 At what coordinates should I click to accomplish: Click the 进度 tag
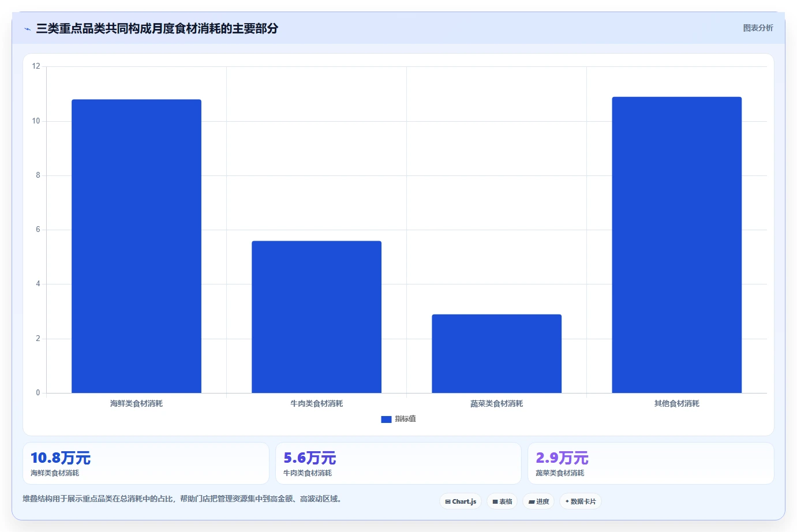(x=538, y=501)
